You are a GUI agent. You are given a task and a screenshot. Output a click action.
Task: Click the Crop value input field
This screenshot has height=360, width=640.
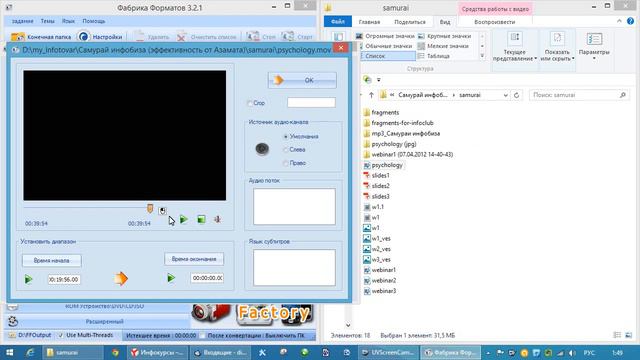tap(311, 102)
